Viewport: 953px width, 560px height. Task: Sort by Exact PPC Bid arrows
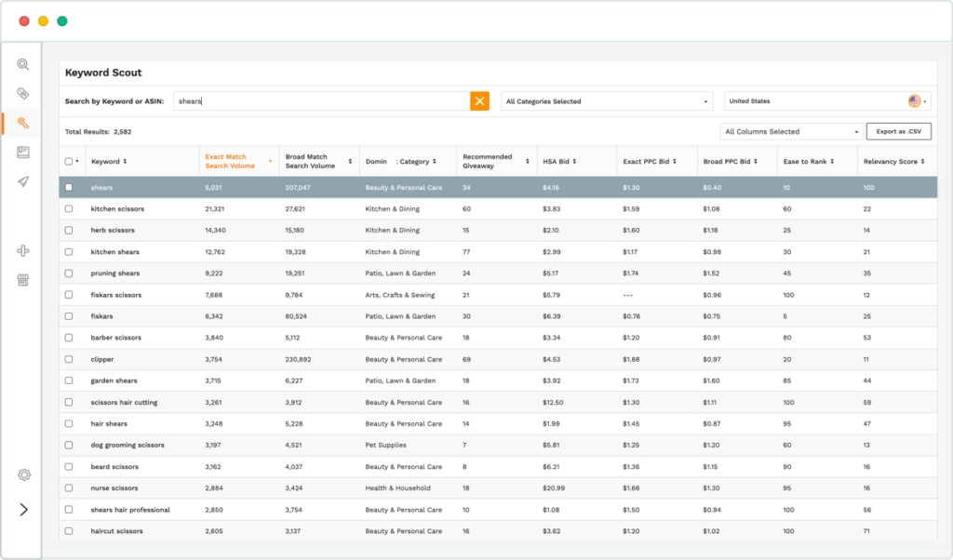[x=675, y=162]
